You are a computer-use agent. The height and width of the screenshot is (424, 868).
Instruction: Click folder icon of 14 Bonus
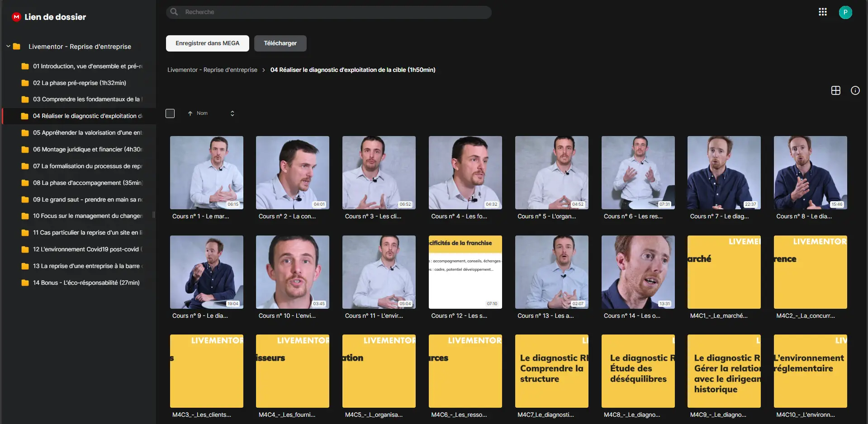pos(25,283)
